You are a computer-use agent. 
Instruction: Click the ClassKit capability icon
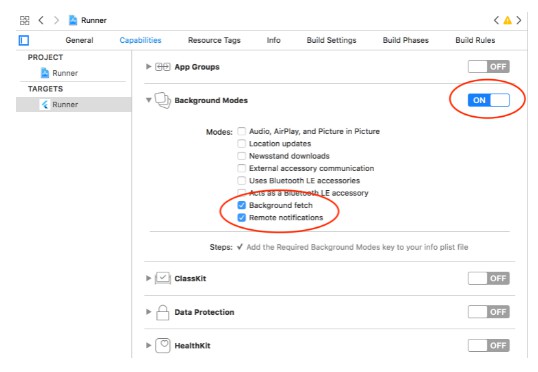[163, 278]
